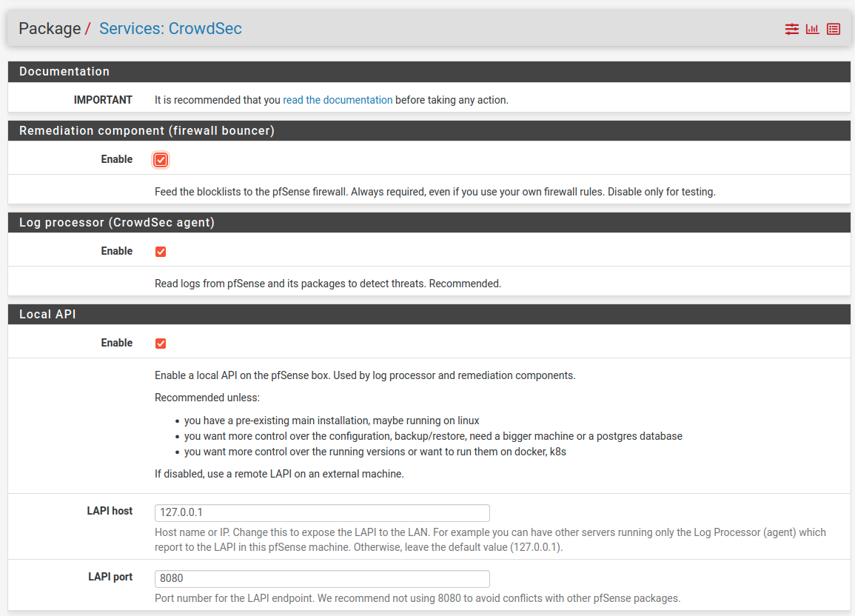Click the LAPI port label

tap(110, 577)
